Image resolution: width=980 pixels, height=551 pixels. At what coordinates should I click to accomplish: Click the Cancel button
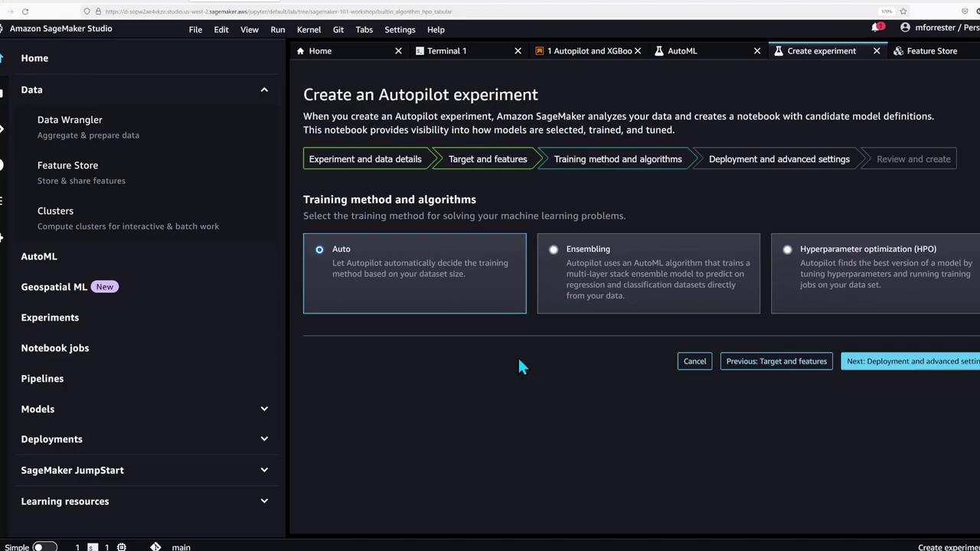pos(694,361)
